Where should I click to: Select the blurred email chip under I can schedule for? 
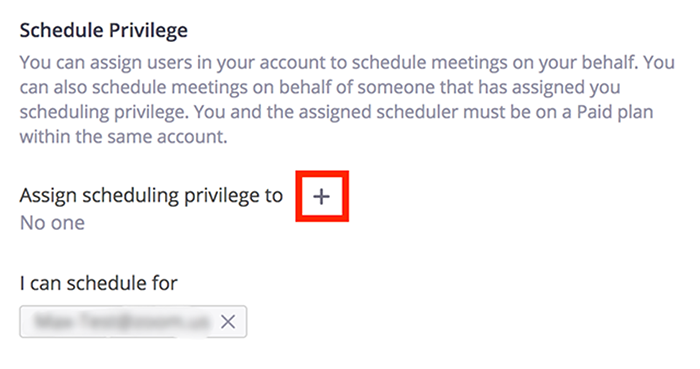[x=133, y=321]
